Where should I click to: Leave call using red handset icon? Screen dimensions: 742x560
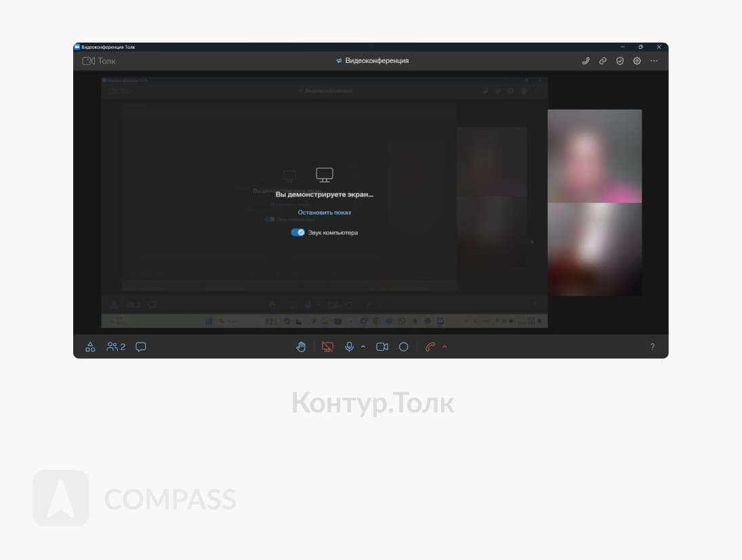(x=430, y=347)
